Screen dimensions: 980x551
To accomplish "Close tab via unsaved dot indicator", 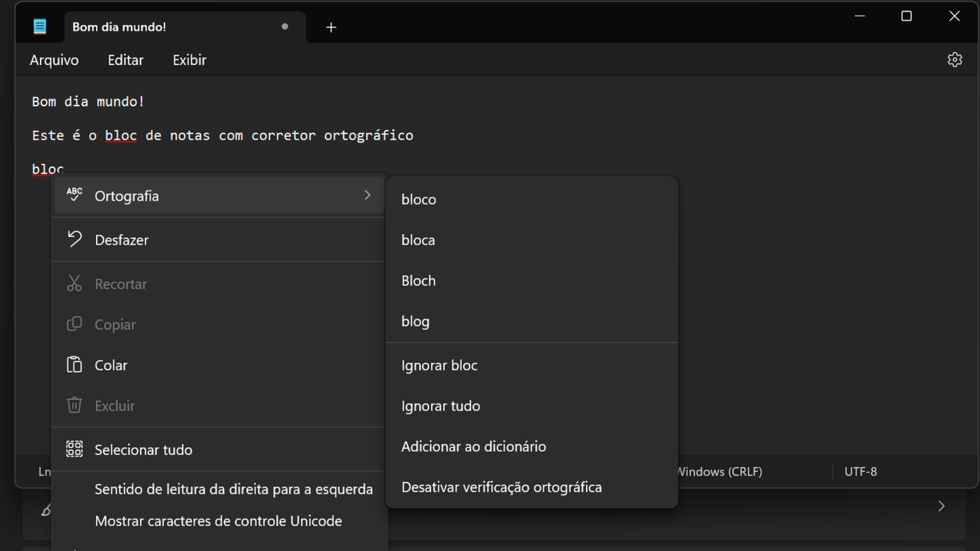I will click(284, 27).
